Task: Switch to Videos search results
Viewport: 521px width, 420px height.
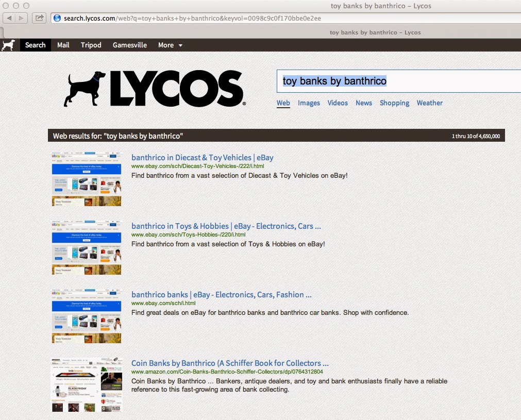Action: 338,103
